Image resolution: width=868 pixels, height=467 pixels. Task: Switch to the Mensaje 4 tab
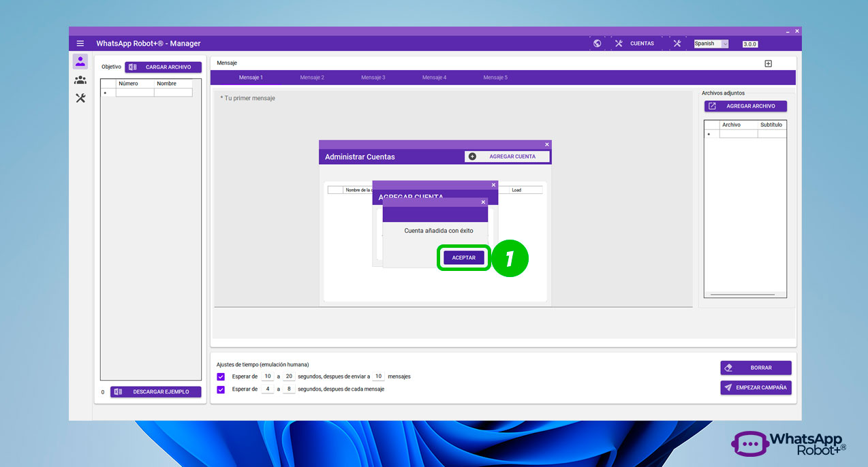pyautogui.click(x=434, y=78)
